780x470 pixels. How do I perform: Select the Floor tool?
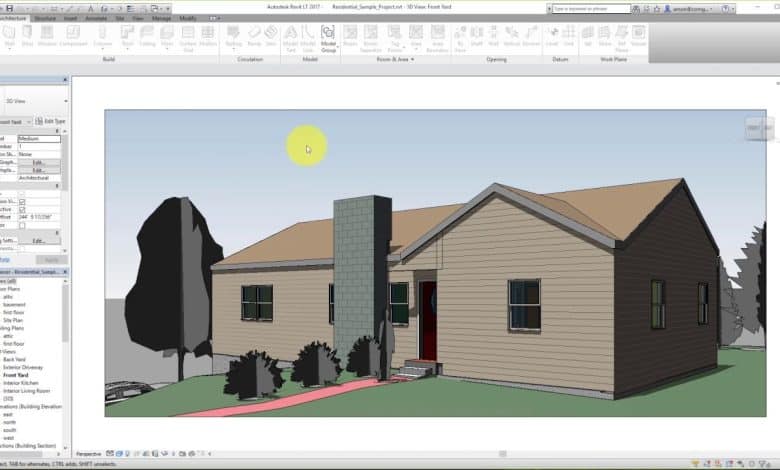click(167, 37)
